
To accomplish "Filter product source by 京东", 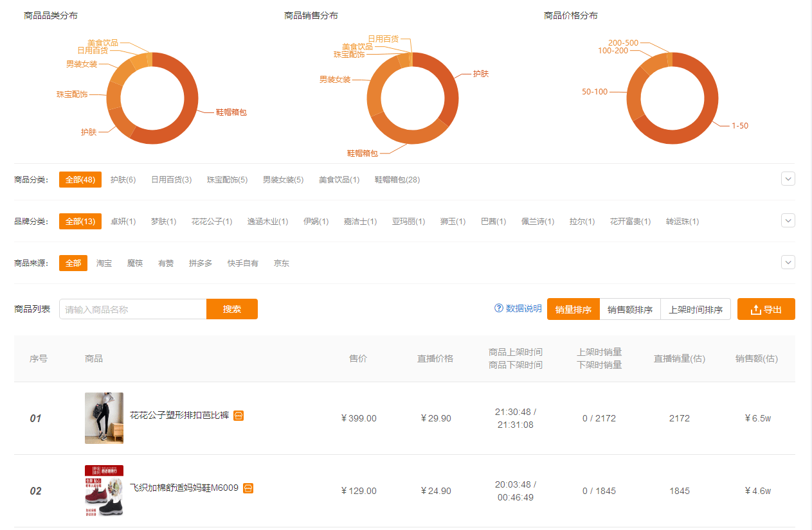I will 282,263.
